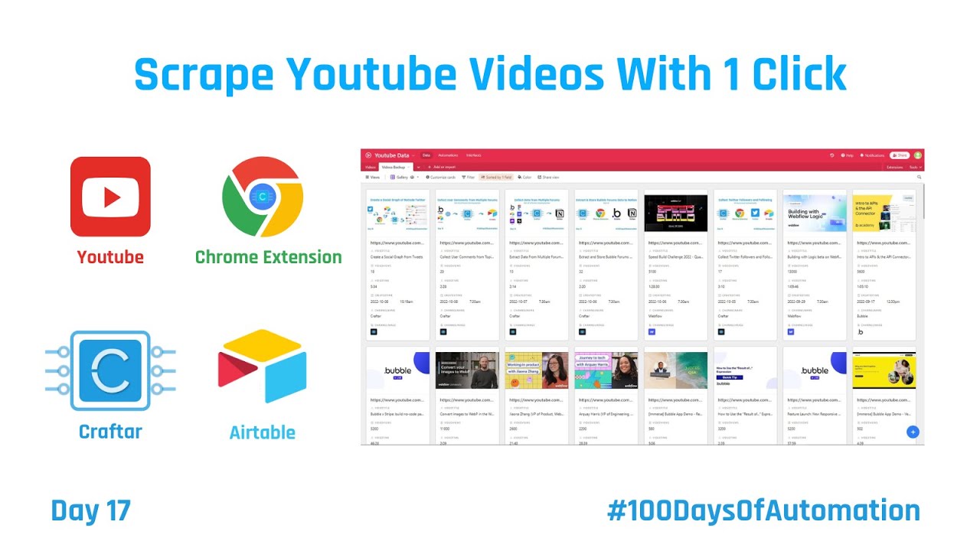Click the Share button
Screen dimensions: 980x551
(x=900, y=155)
